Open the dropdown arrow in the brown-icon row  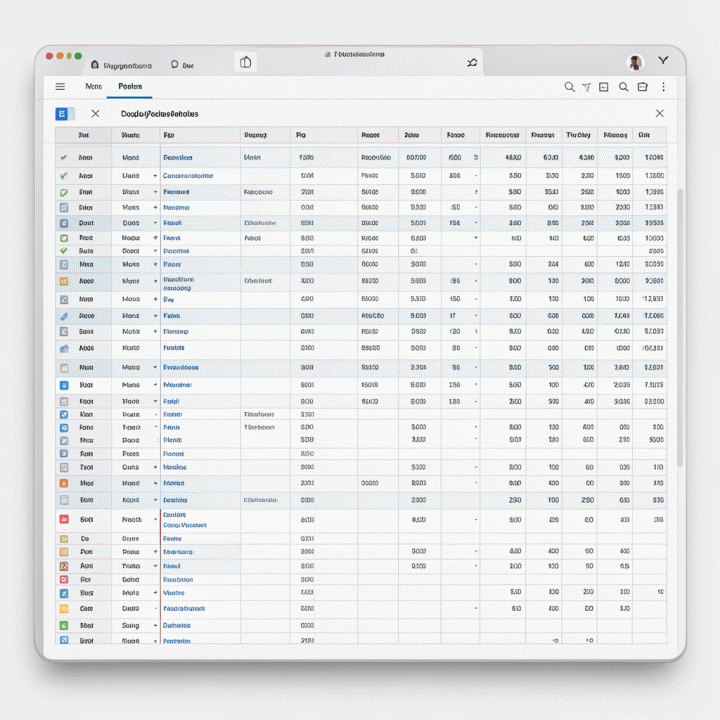pyautogui.click(x=155, y=566)
